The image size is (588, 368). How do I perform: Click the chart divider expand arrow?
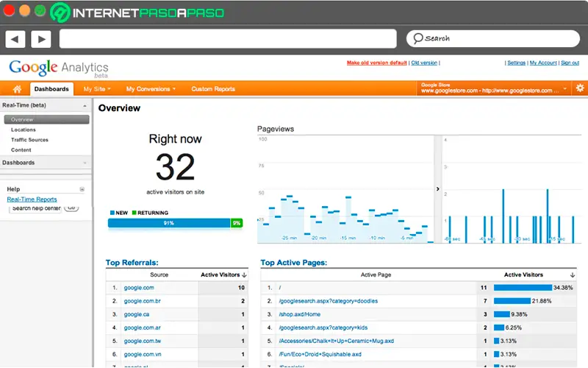437,189
